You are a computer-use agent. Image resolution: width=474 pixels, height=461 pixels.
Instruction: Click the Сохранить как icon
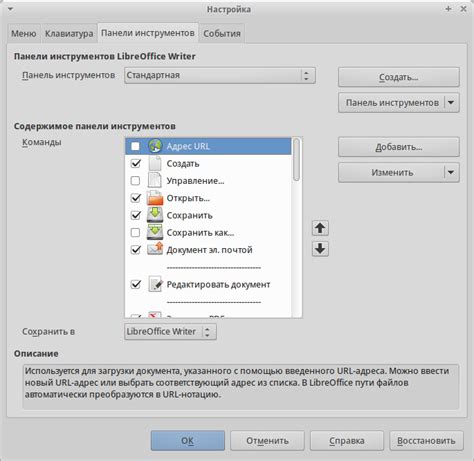click(155, 232)
